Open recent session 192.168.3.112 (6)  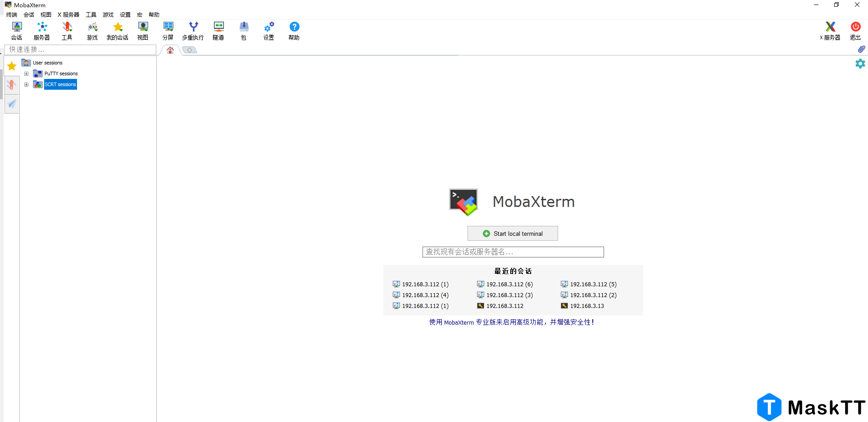505,284
